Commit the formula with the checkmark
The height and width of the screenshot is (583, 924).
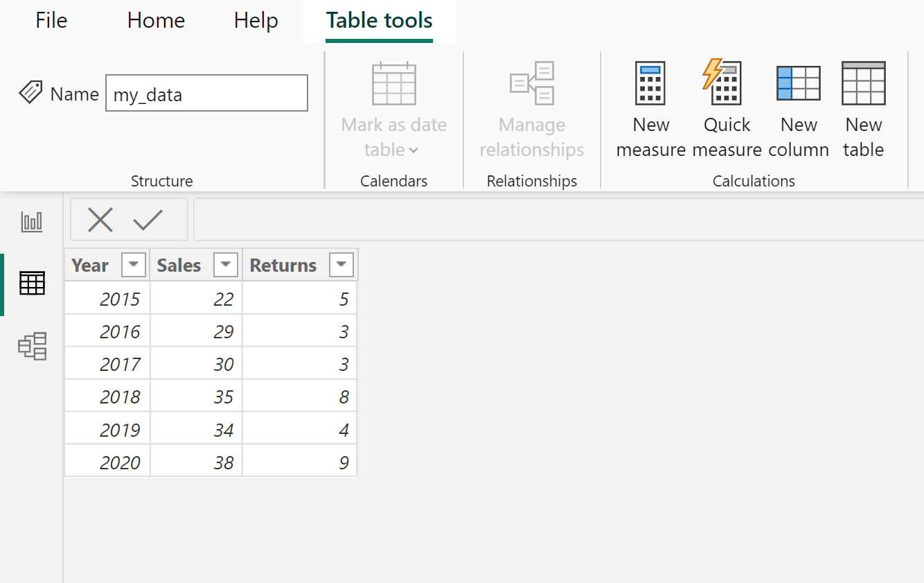coord(147,220)
